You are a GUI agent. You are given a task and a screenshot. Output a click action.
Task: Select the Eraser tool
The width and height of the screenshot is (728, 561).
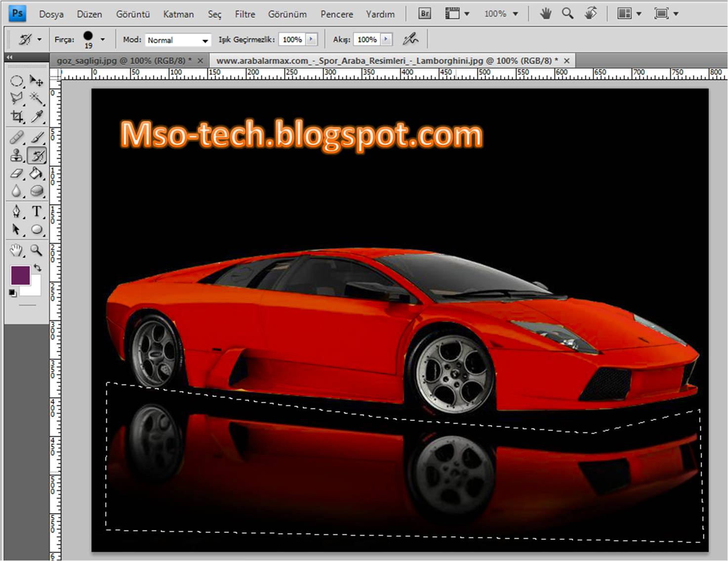[x=17, y=173]
